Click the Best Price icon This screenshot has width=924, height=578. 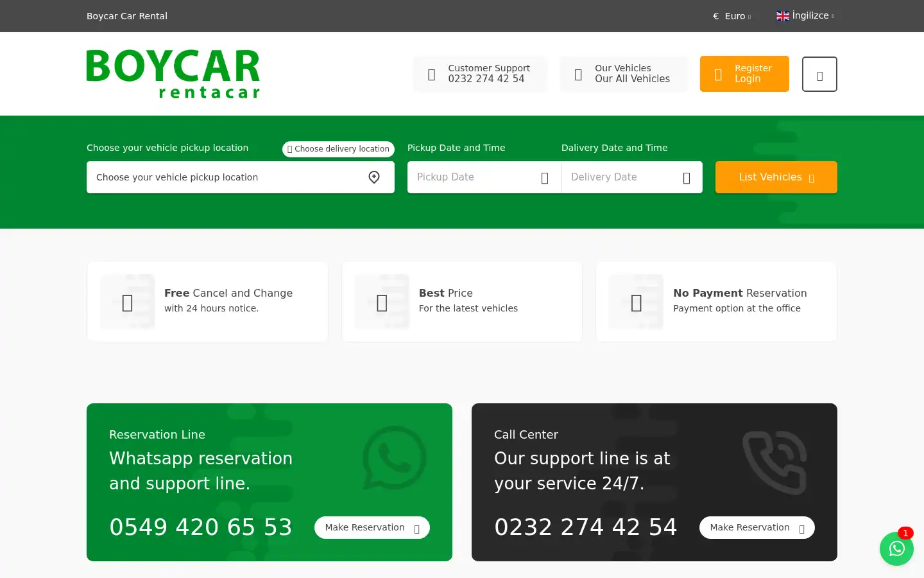tap(382, 302)
